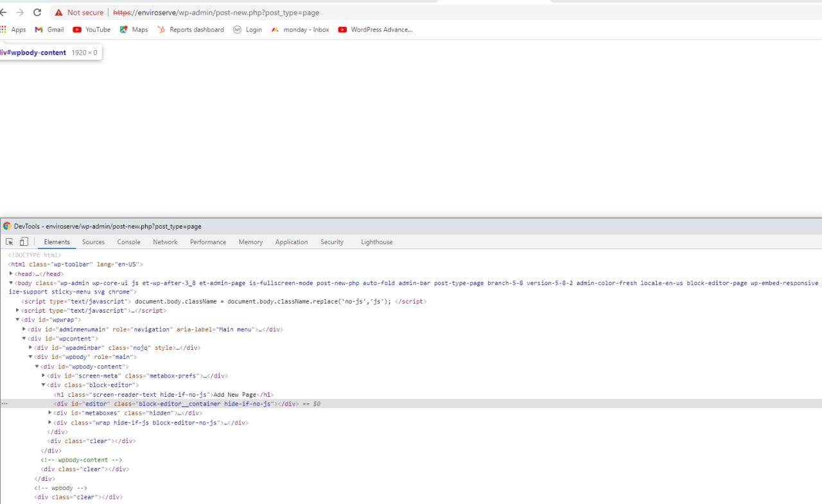This screenshot has width=822, height=504.
Task: Reload the page with the refresh icon
Action: pyautogui.click(x=37, y=12)
